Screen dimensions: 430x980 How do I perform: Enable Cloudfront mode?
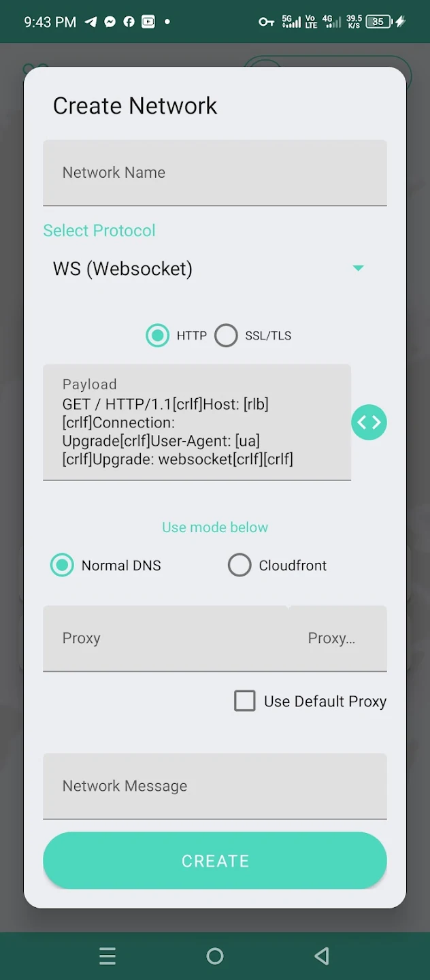[x=239, y=565]
